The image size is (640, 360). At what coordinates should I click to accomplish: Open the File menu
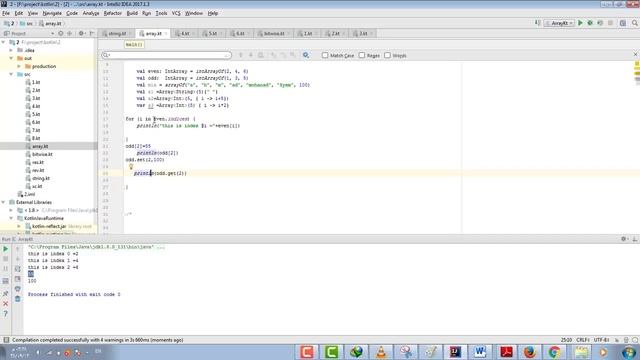[6, 13]
